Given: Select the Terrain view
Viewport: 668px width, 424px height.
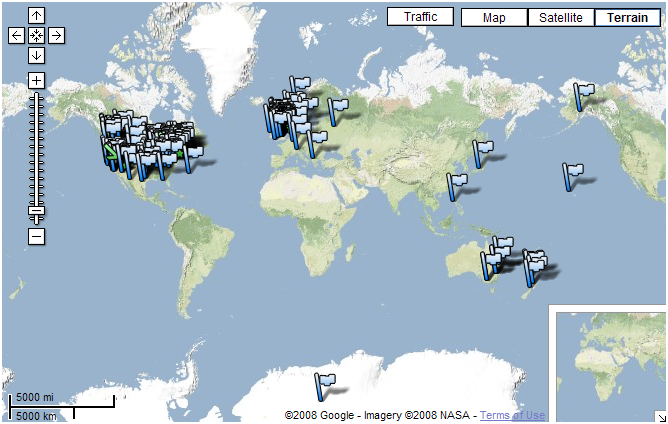Looking at the screenshot, I should (627, 18).
